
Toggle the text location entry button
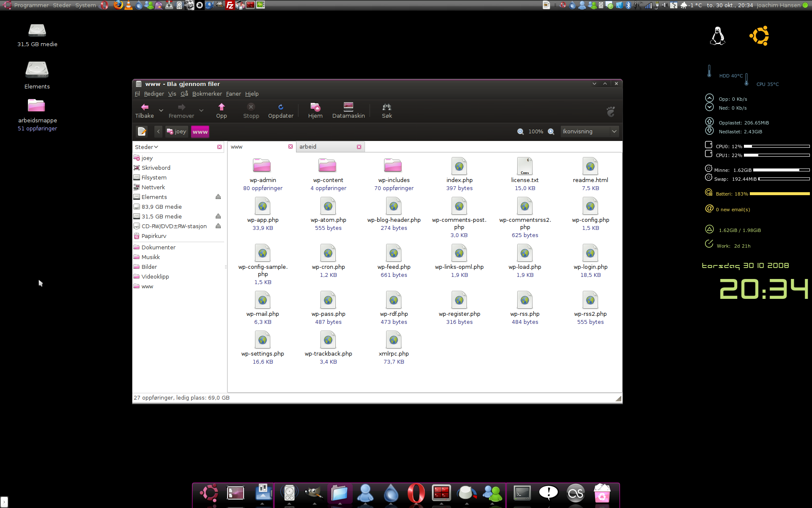coord(142,132)
